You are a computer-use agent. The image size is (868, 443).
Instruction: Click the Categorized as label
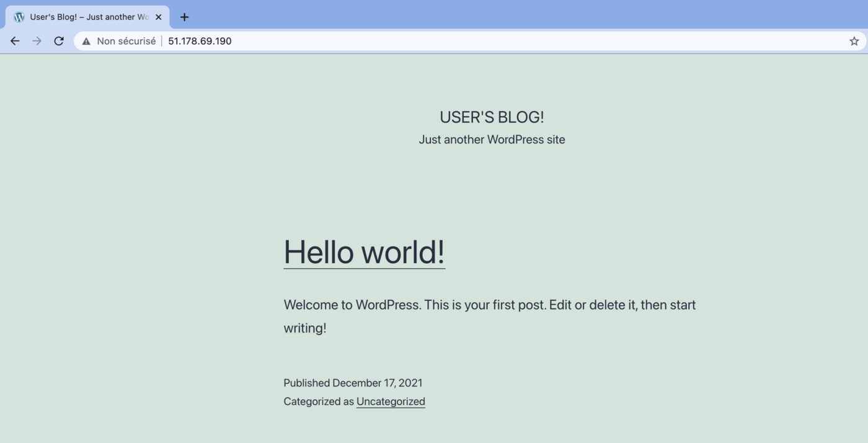pos(317,401)
